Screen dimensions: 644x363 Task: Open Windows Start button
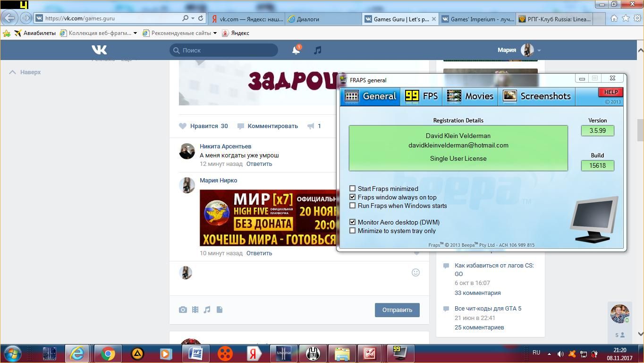[12, 354]
